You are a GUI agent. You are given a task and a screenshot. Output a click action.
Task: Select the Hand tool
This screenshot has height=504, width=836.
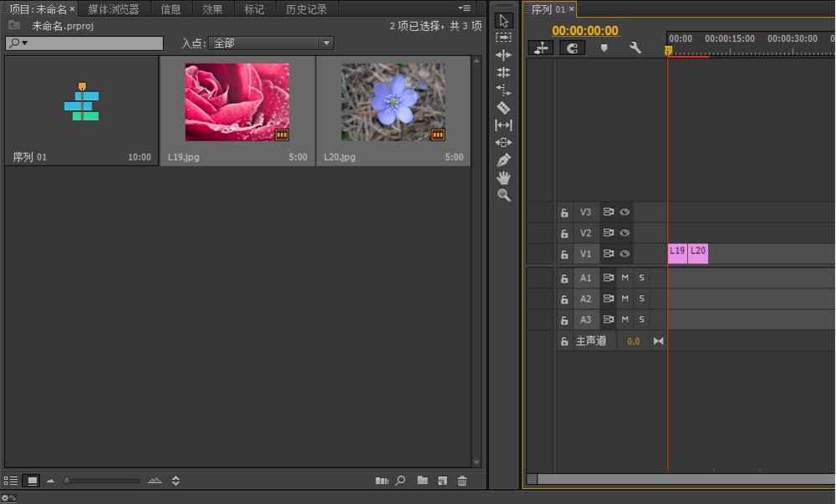tap(503, 177)
